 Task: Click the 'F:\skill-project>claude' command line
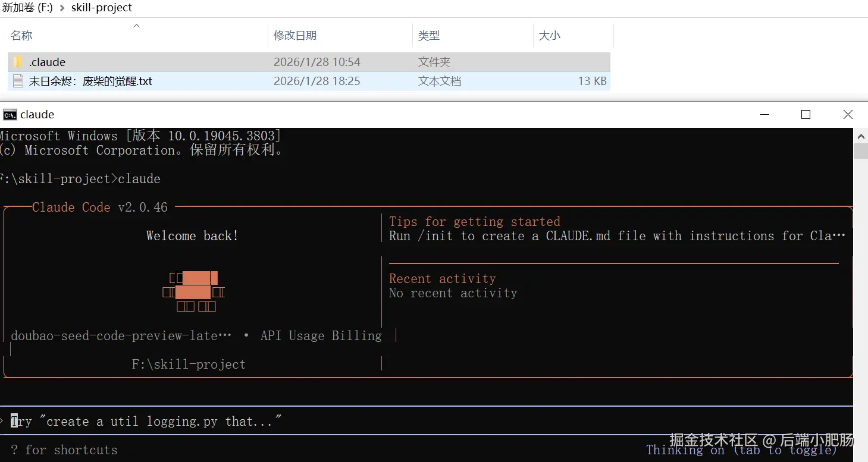click(x=80, y=179)
